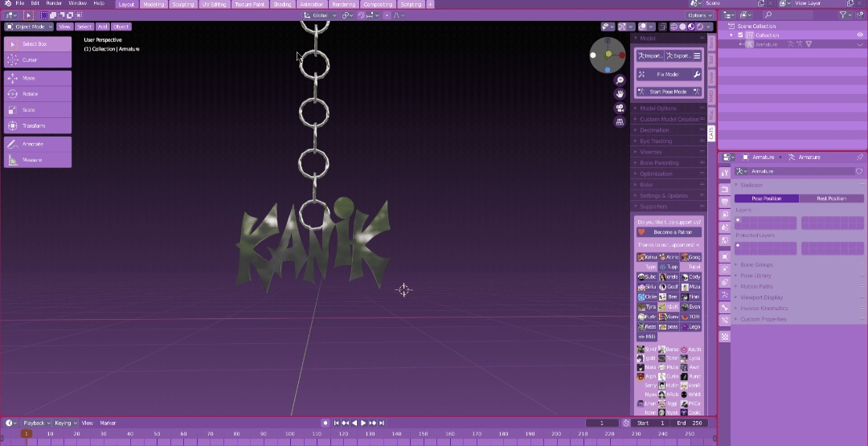Select Pose Position option
Viewport: 868px width, 446px height.
tap(767, 198)
